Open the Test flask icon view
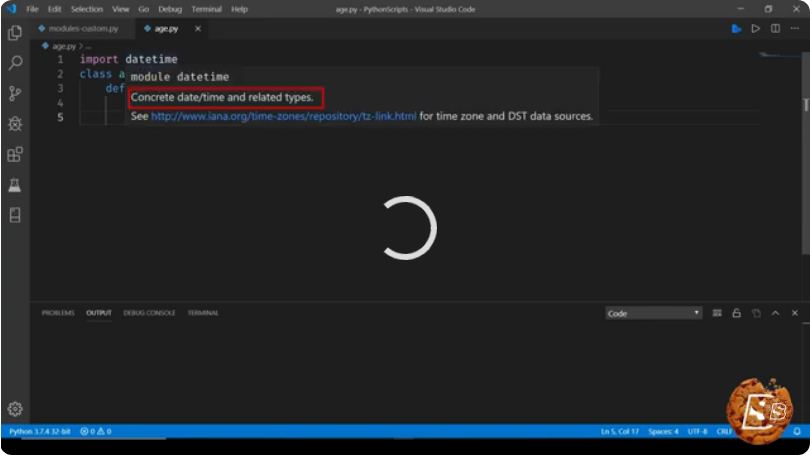Viewport: 810px width, 455px height. [x=15, y=185]
